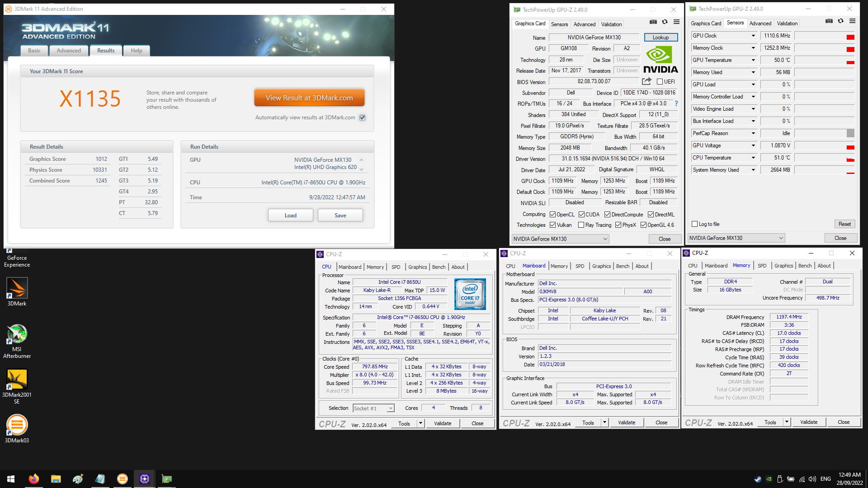
Task: Open Windows Start menu
Action: click(11, 479)
